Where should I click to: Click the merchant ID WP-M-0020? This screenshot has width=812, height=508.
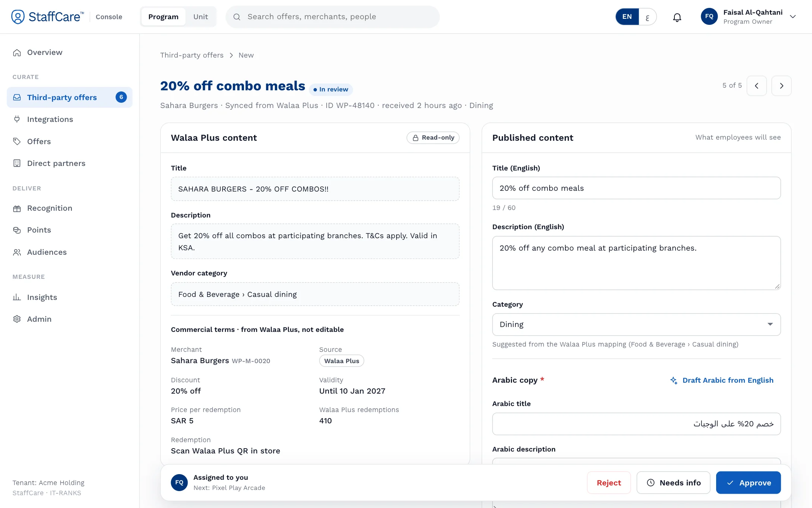tap(251, 361)
